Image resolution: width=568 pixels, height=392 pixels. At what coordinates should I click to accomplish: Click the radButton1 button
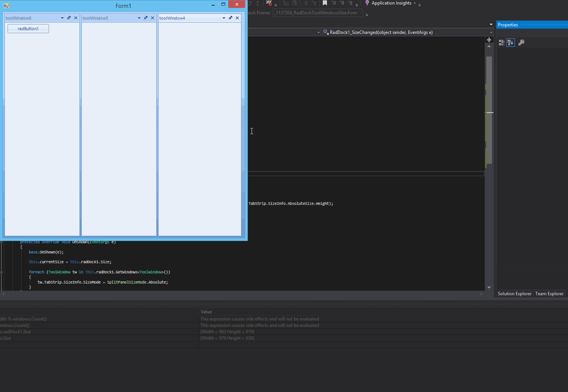28,29
